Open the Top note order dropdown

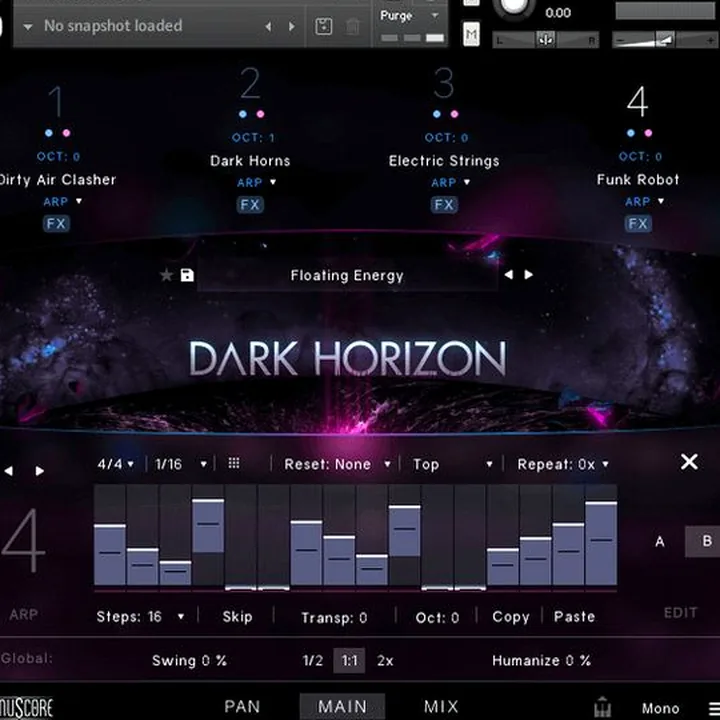(x=453, y=464)
